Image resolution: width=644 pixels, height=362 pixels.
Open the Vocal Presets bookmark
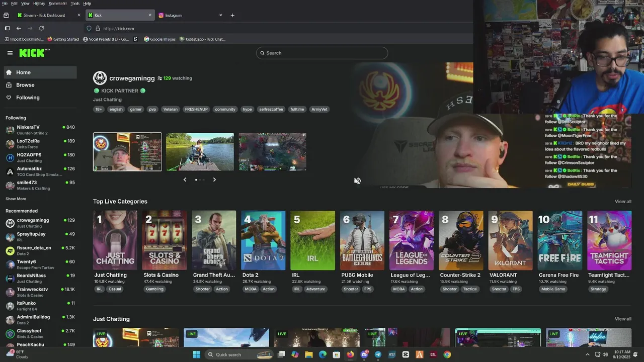coord(106,39)
